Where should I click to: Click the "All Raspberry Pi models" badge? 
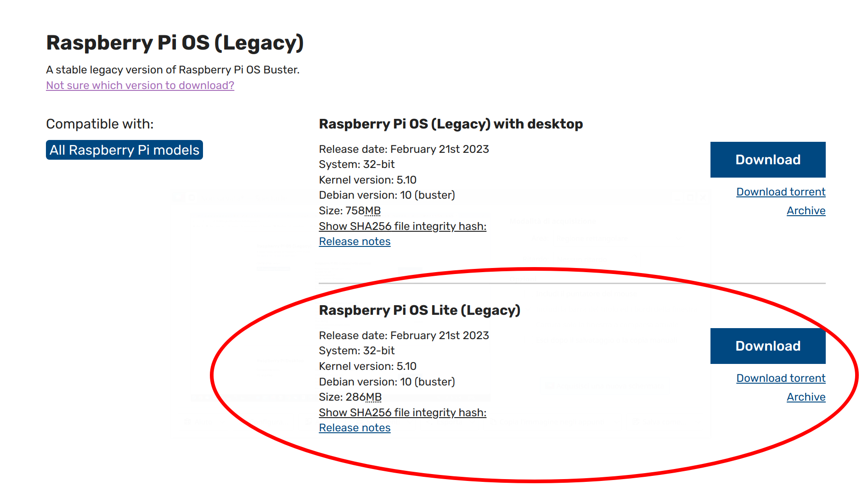click(x=124, y=150)
